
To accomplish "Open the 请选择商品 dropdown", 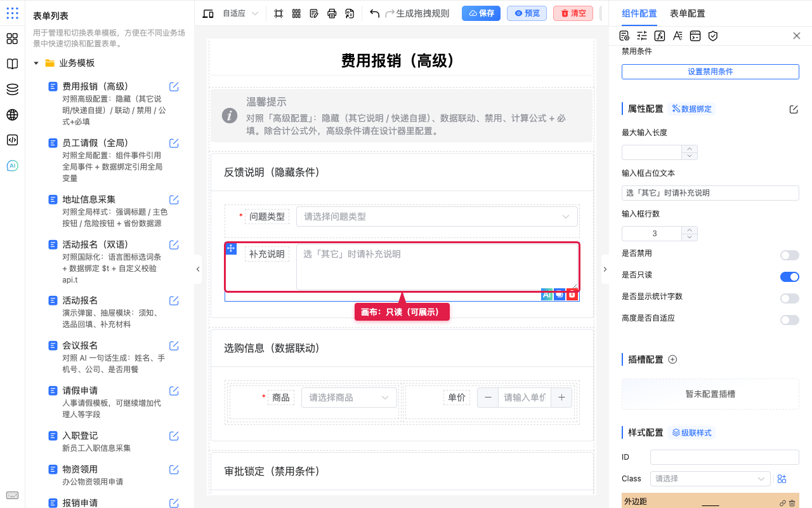I will click(349, 398).
